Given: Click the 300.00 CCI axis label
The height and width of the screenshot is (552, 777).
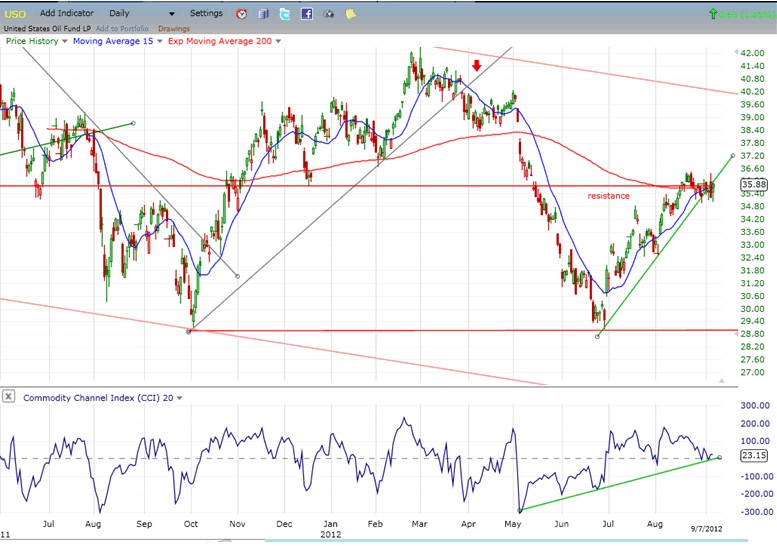Looking at the screenshot, I should pos(755,405).
